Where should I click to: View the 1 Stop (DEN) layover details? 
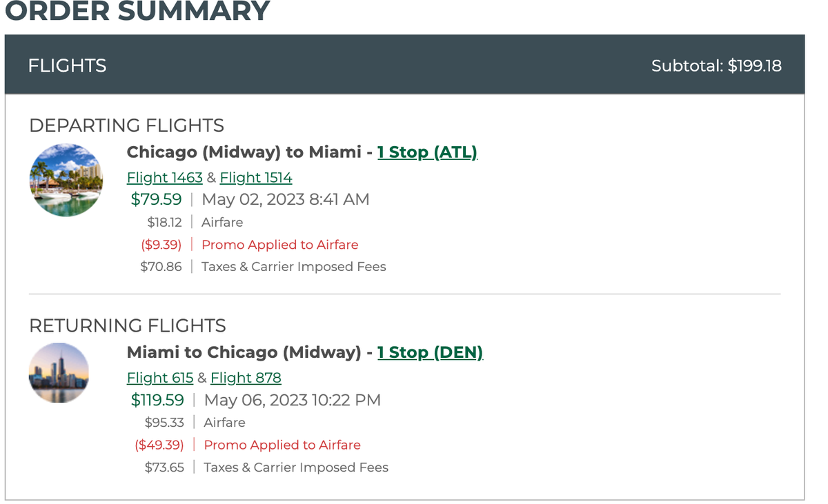[x=431, y=352]
